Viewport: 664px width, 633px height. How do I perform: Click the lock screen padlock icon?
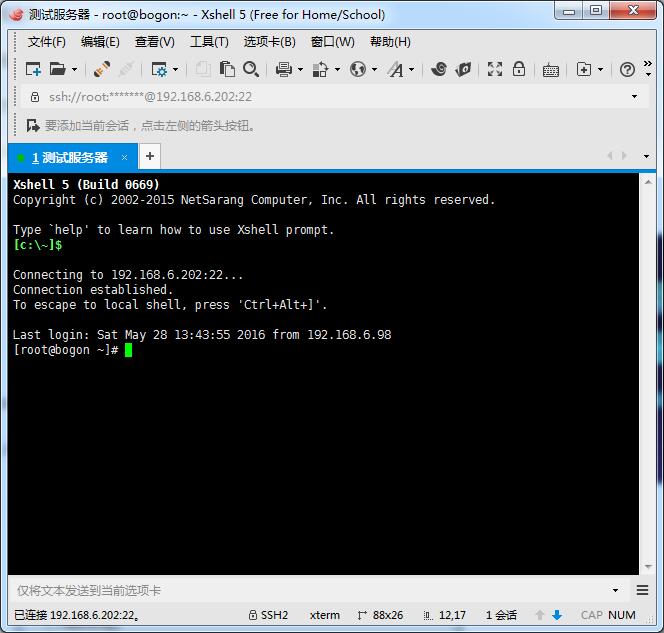pyautogui.click(x=519, y=69)
